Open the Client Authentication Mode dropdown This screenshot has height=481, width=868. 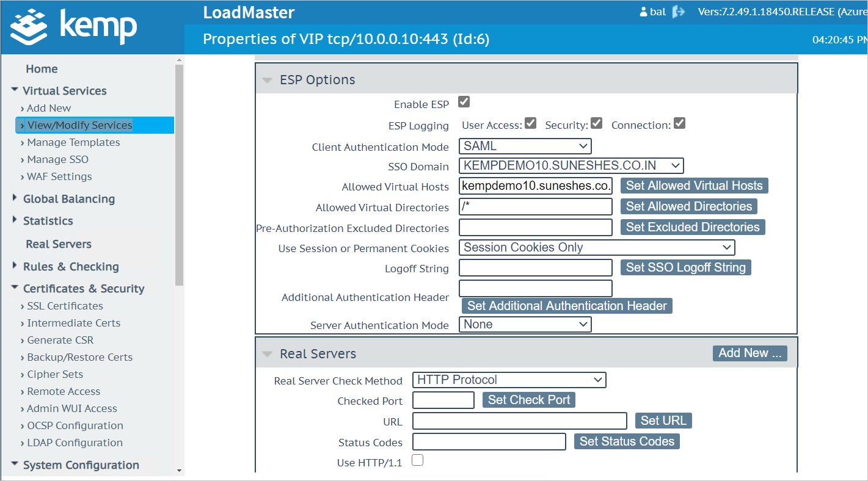point(524,146)
